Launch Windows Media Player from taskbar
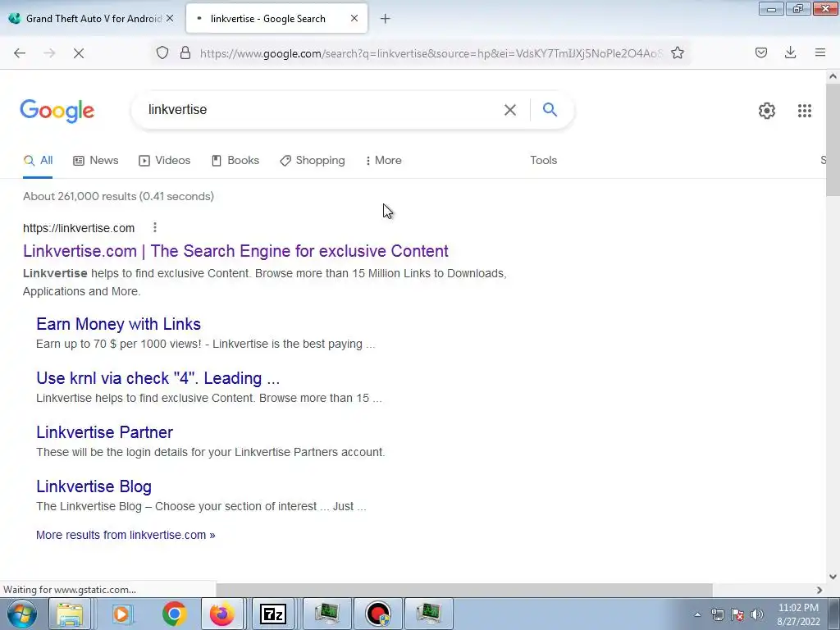The image size is (840, 630). click(122, 614)
